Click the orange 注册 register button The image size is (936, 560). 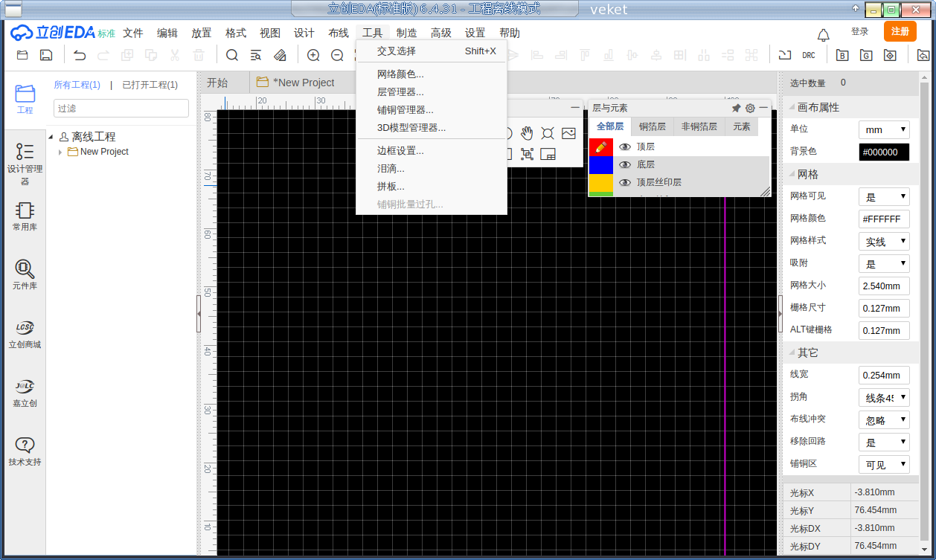pos(900,31)
